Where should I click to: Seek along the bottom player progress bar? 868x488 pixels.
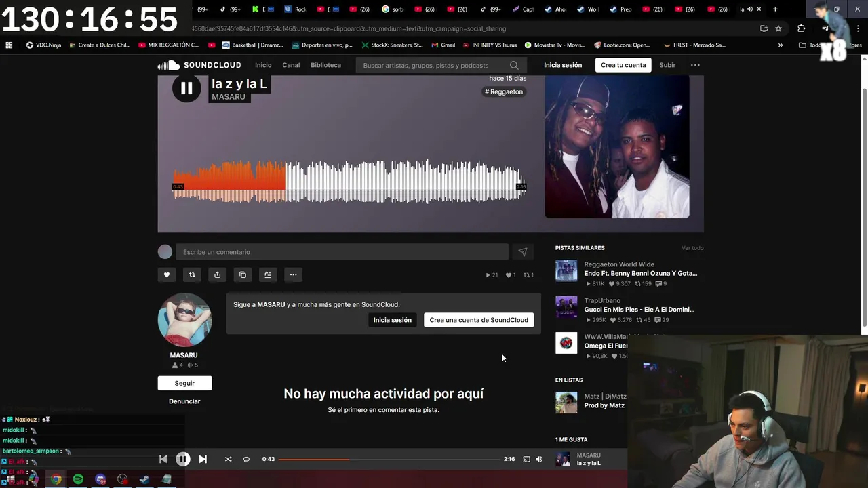(388, 459)
